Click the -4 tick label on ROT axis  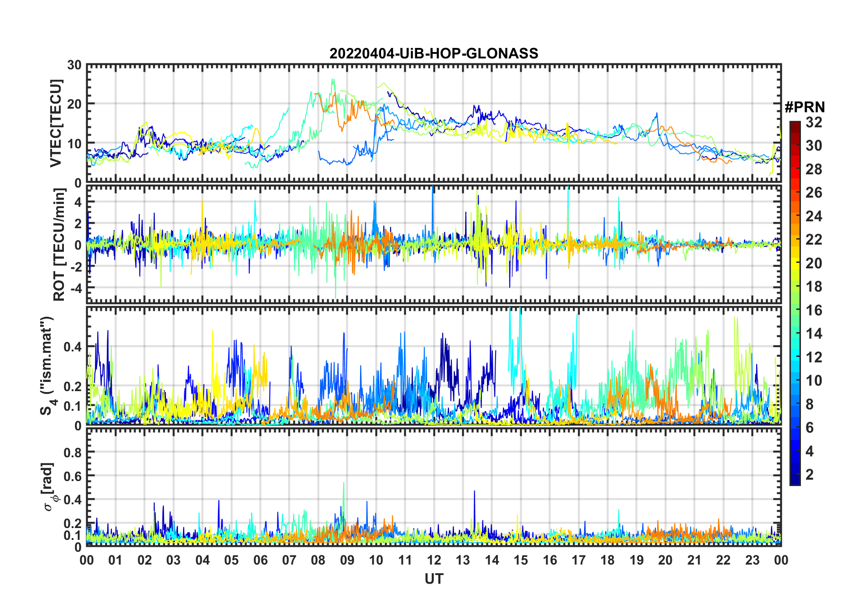pos(75,288)
